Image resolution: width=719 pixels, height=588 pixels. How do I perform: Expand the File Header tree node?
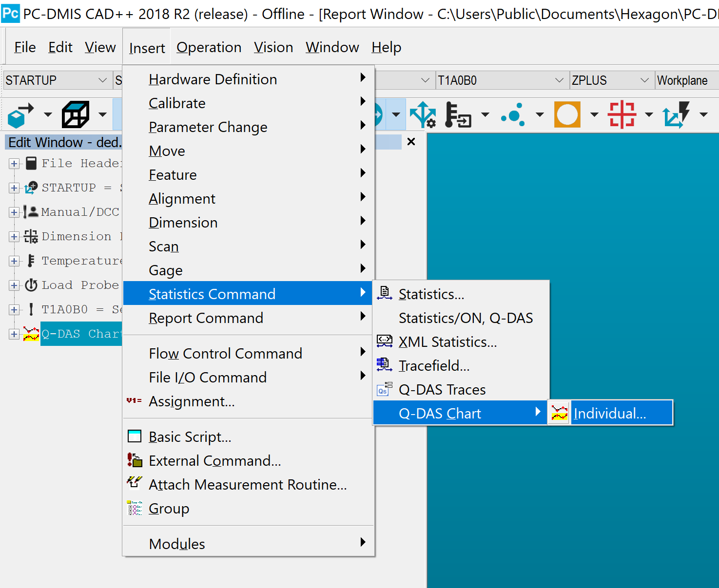pos(14,163)
